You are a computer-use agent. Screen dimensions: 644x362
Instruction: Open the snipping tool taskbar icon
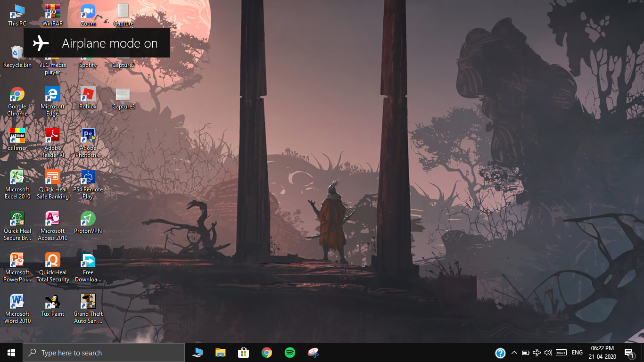313,353
